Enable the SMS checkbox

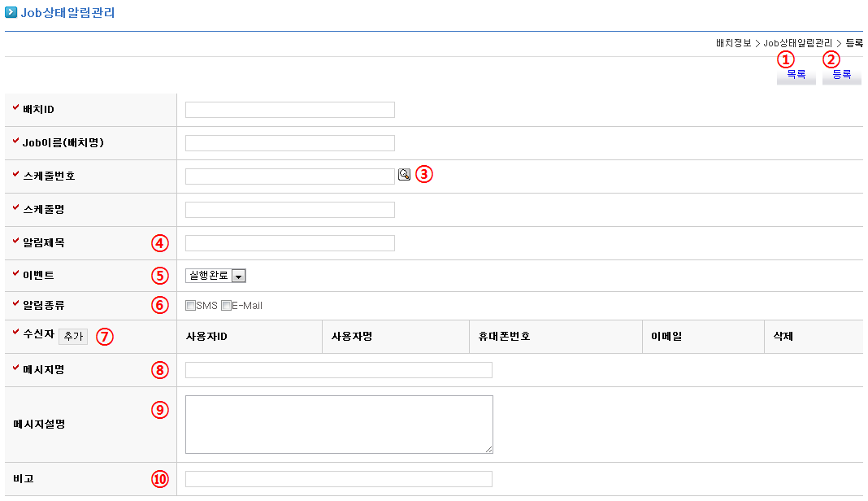coord(190,306)
